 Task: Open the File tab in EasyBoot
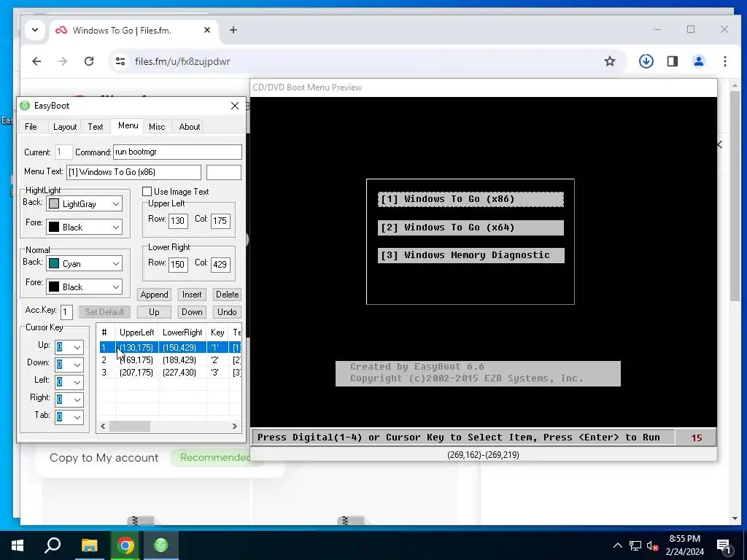tap(31, 127)
